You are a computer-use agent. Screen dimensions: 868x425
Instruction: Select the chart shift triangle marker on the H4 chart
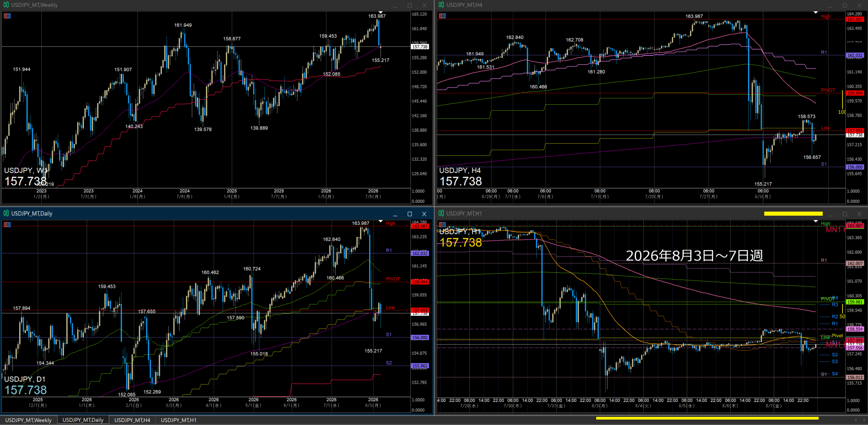click(x=815, y=13)
